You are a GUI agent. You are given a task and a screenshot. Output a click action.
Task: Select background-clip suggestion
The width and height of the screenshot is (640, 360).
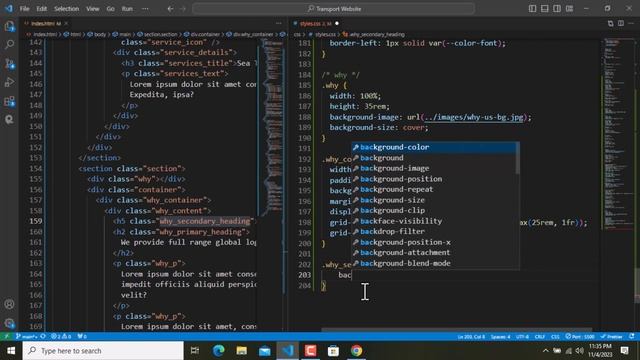tap(433, 211)
